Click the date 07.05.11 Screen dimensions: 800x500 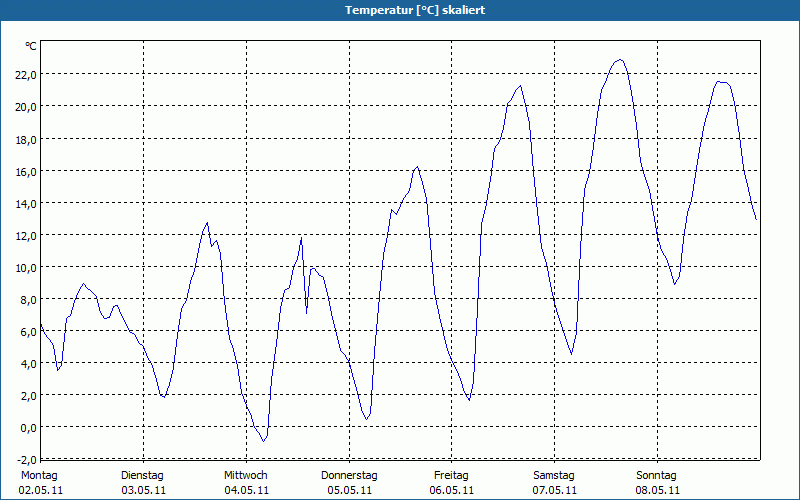click(555, 491)
